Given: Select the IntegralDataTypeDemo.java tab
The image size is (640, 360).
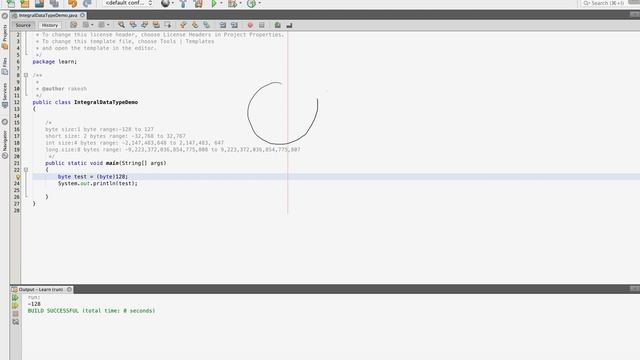Looking at the screenshot, I should click(47, 15).
